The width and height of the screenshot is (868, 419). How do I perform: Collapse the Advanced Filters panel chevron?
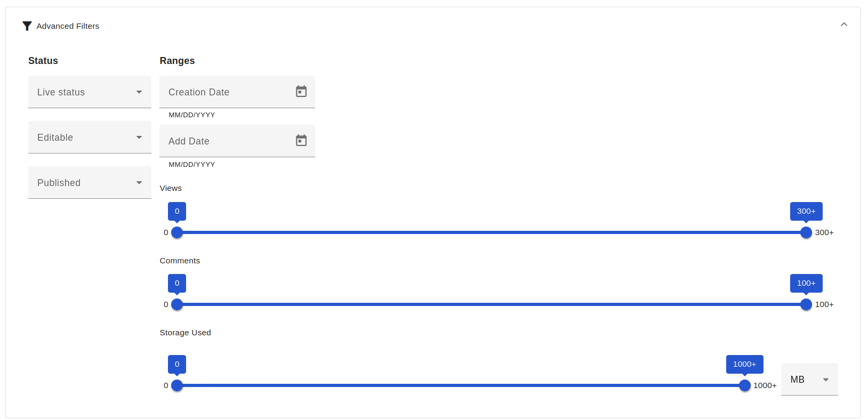click(844, 25)
